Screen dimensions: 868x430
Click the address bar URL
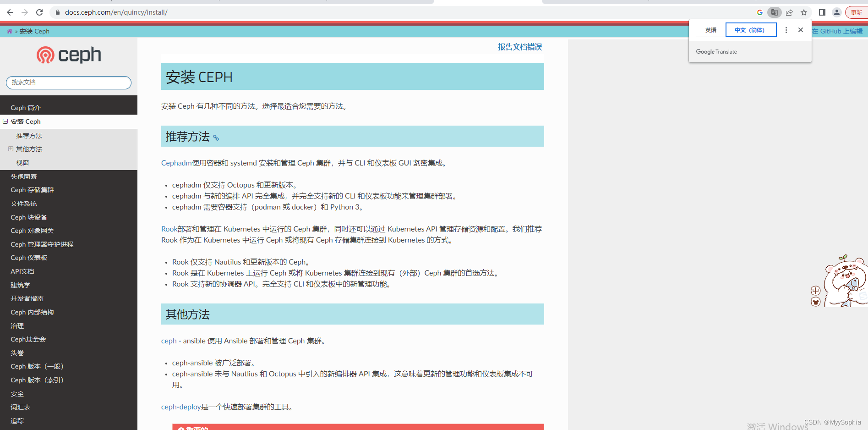click(x=116, y=12)
